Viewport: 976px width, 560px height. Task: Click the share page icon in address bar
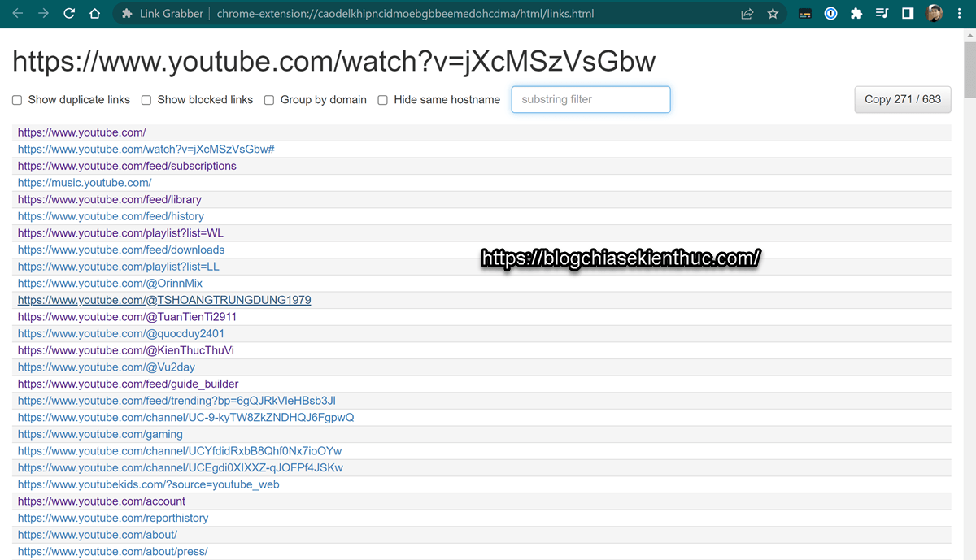pyautogui.click(x=747, y=14)
